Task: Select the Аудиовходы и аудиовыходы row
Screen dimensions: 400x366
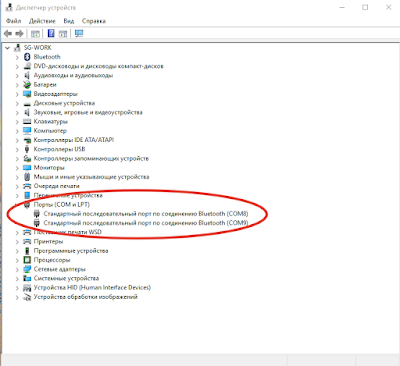Action: [x=73, y=75]
